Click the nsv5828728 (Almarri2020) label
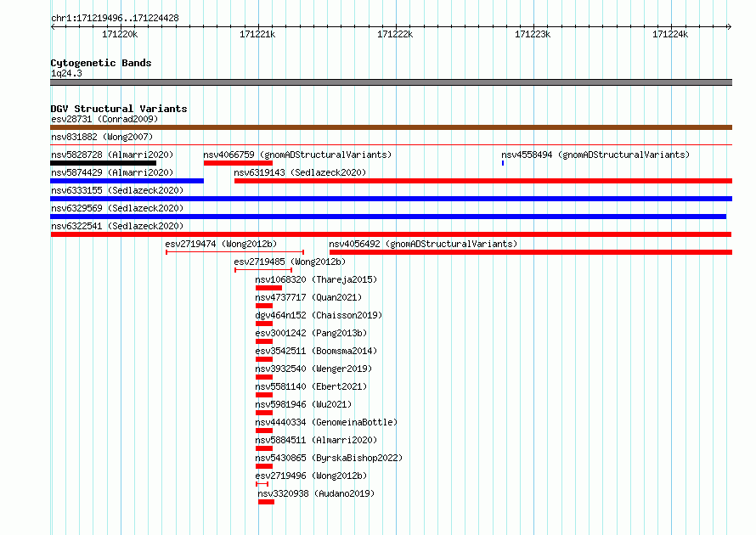 click(112, 155)
